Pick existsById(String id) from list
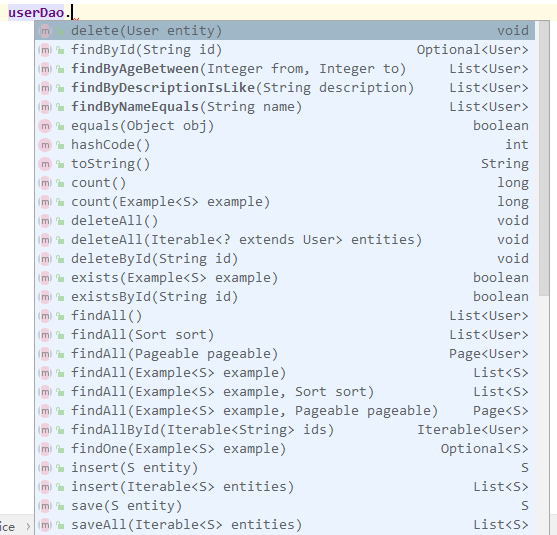 (x=285, y=297)
